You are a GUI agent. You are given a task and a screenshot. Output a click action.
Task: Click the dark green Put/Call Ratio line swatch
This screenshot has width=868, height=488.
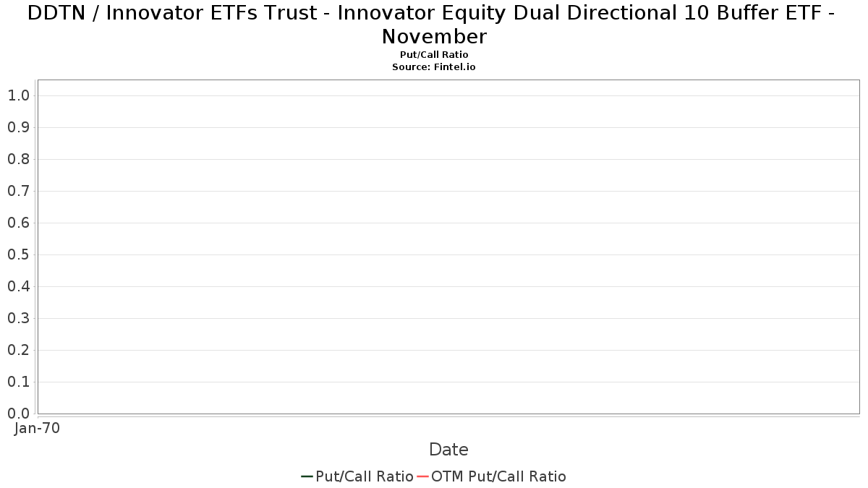pos(307,476)
